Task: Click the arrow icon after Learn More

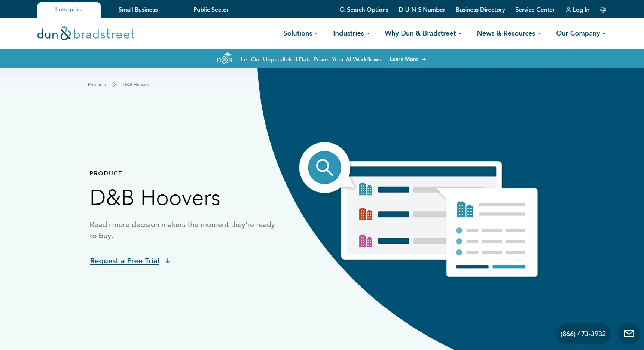Action: point(424,59)
